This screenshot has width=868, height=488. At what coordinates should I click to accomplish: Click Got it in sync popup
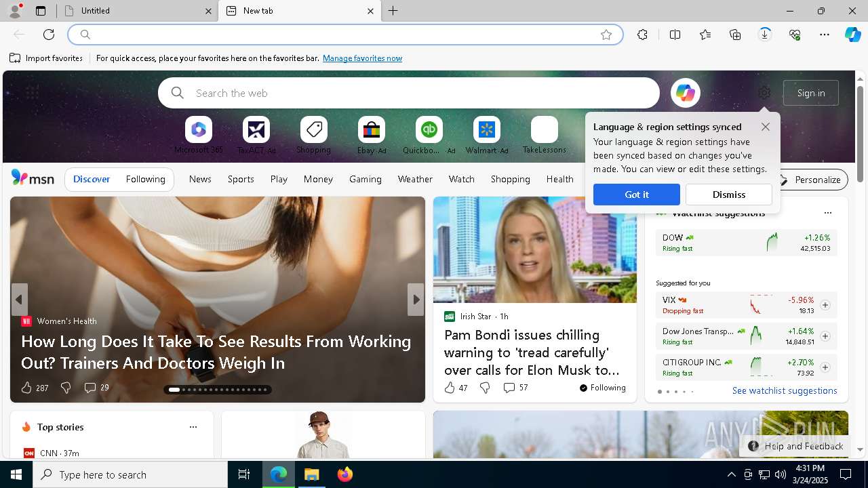coord(637,195)
